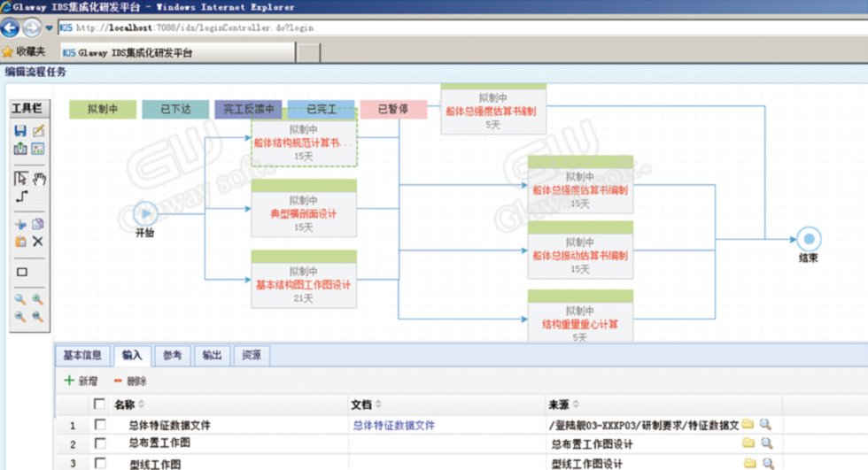The image size is (868, 470).
Task: Sort by the 文档 column arrows
Action: tap(379, 405)
